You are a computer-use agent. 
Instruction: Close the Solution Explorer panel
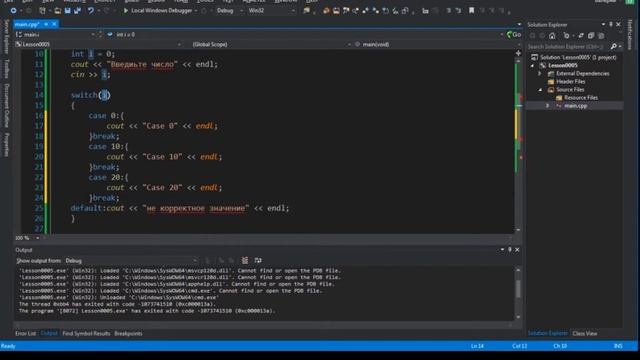click(618, 24)
